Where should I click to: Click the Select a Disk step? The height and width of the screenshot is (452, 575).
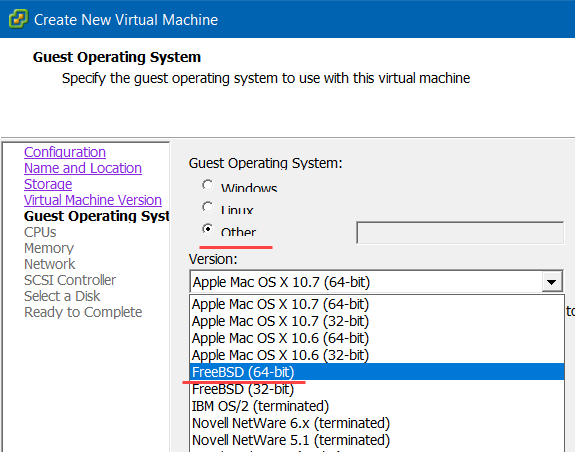[x=62, y=296]
